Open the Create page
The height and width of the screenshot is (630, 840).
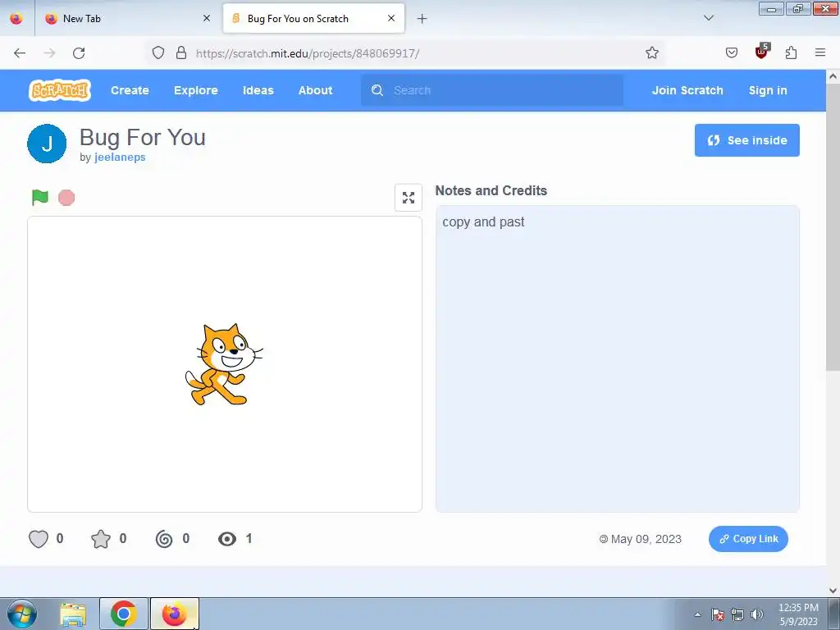coord(130,90)
